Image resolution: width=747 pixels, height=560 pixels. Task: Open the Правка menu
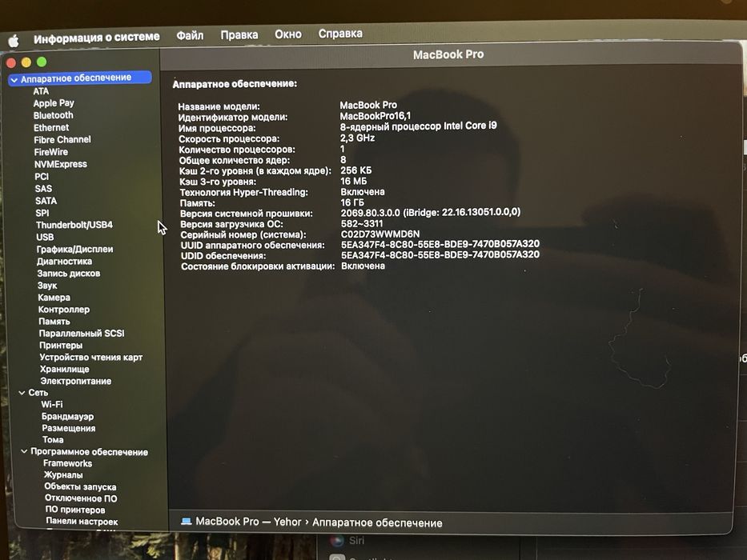239,34
